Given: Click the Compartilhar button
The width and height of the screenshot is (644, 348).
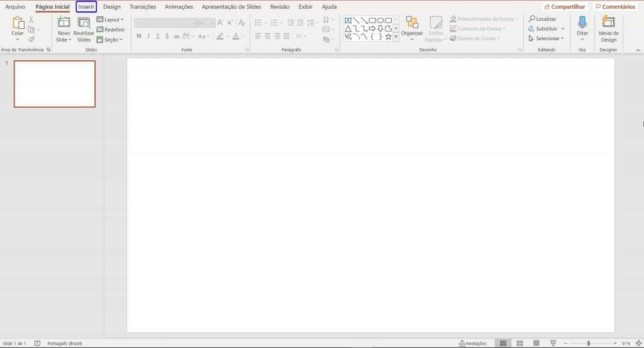Looking at the screenshot, I should pos(565,6).
